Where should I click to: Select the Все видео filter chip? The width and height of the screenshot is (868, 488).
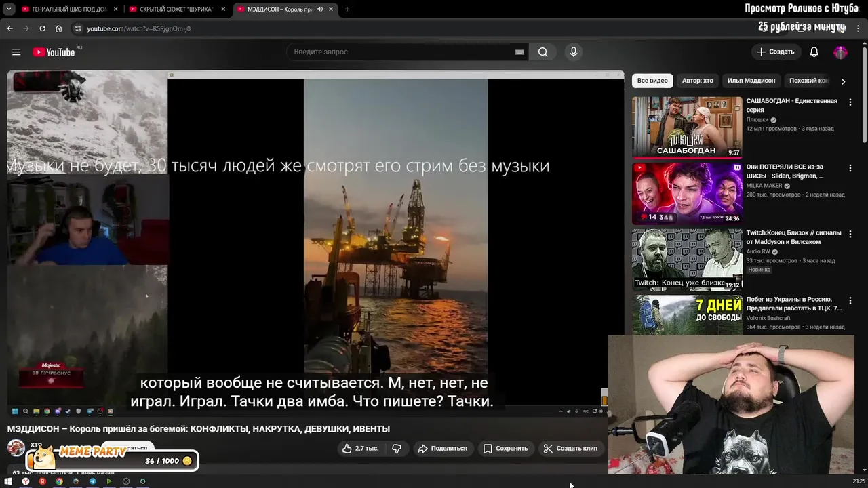(x=652, y=81)
